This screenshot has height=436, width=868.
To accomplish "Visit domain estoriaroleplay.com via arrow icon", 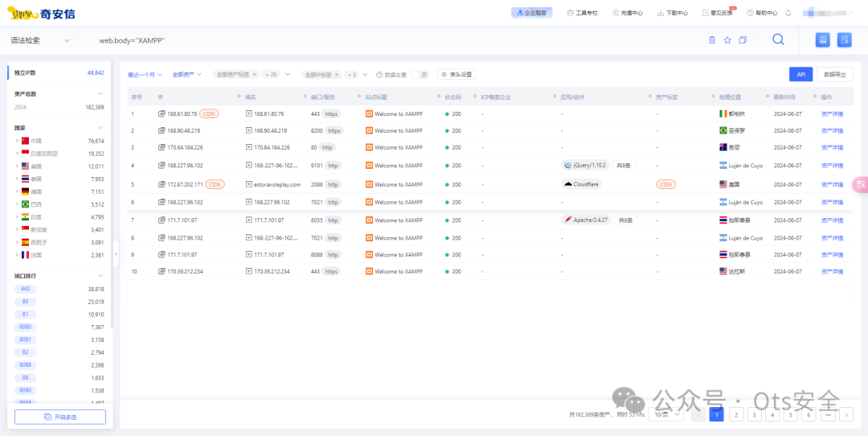I will pyautogui.click(x=248, y=184).
